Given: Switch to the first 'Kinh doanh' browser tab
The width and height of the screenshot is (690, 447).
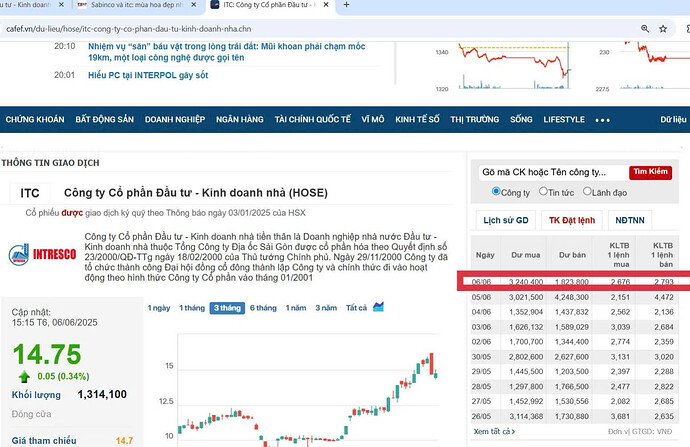Looking at the screenshot, I should pyautogui.click(x=26, y=5).
